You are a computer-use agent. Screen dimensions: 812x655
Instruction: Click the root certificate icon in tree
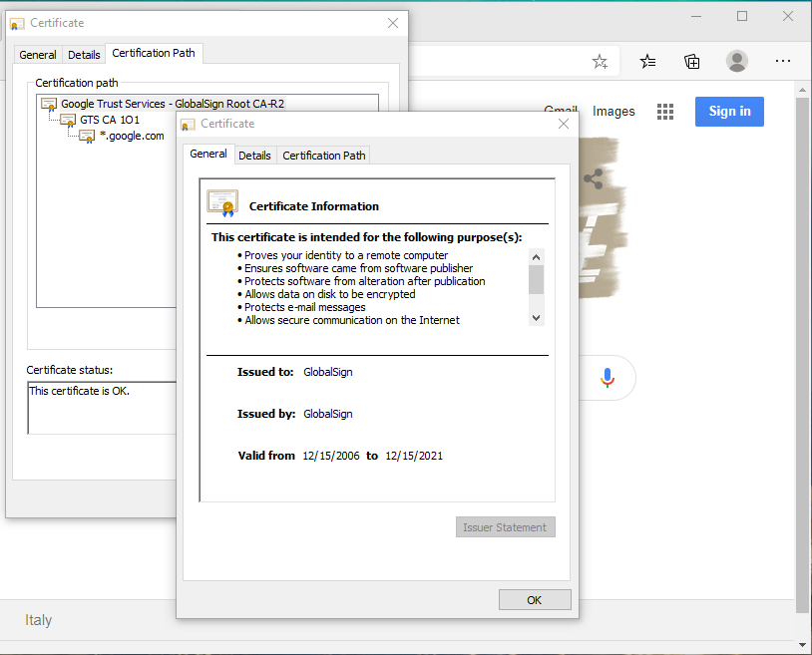tap(49, 104)
